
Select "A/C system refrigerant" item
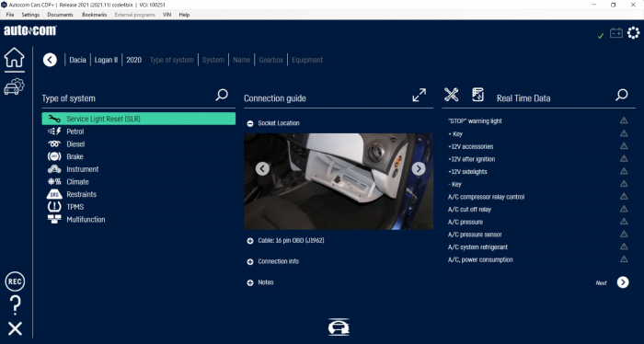click(477, 247)
